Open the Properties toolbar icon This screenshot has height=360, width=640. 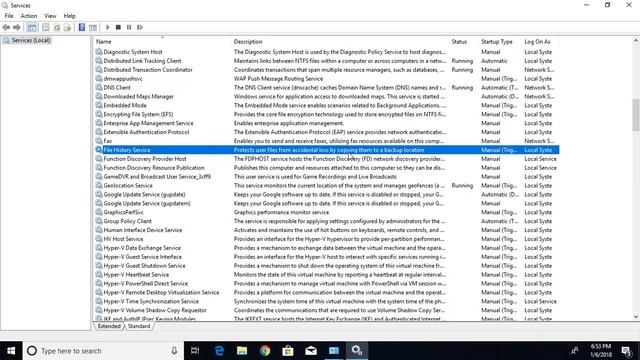pos(46,27)
